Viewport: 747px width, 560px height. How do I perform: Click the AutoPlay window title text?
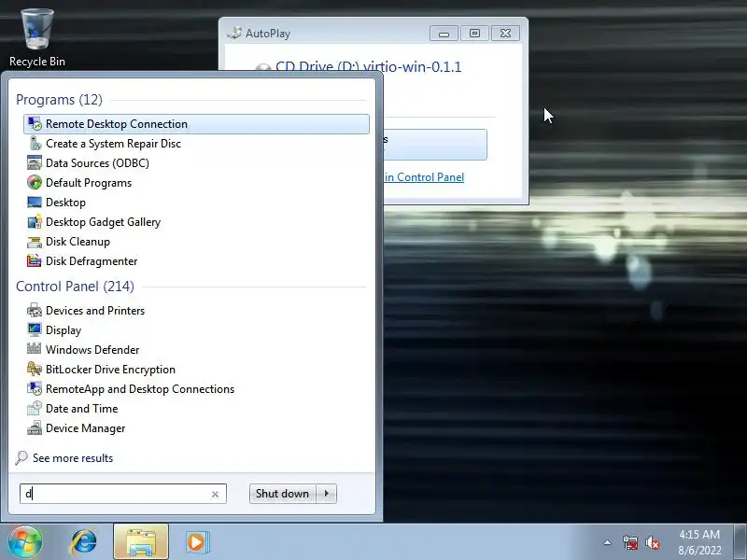pos(268,34)
